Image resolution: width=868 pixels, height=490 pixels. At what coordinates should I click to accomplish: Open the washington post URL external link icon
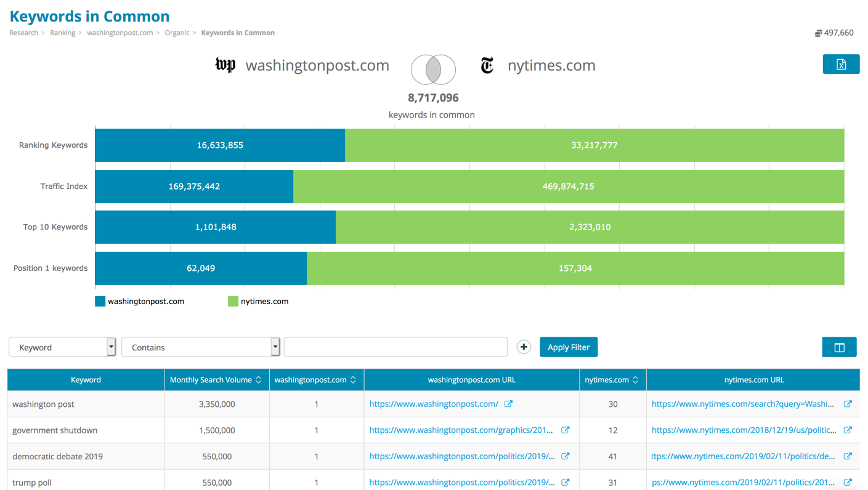tap(508, 403)
